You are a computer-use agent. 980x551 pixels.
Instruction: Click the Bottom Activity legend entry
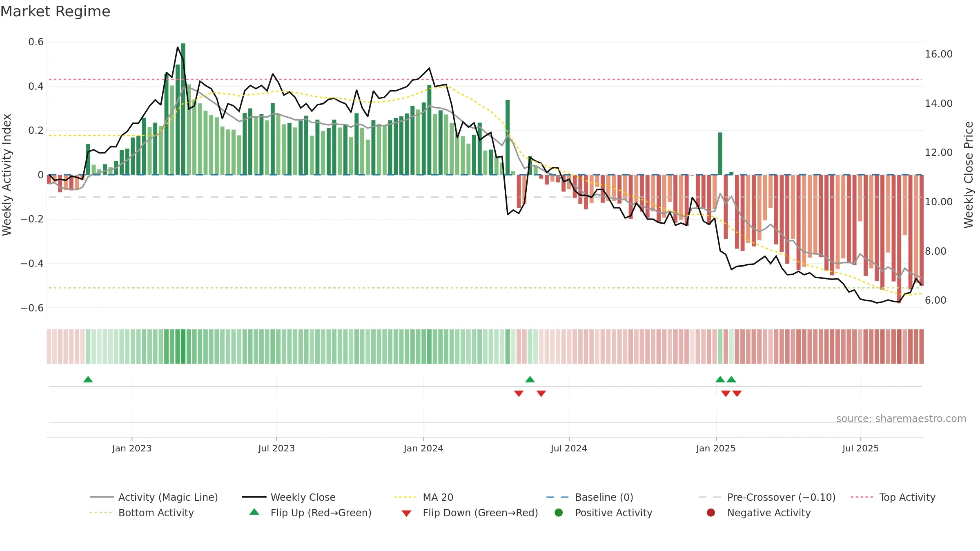tap(142, 513)
